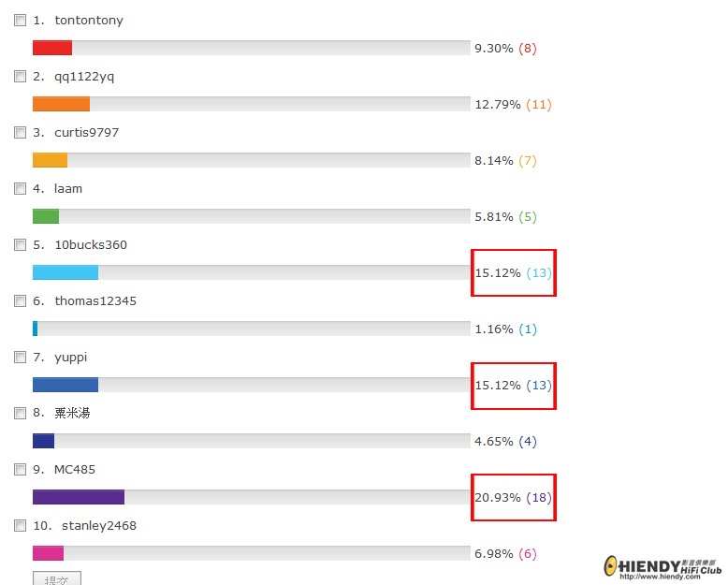Check the box for MC485
The width and height of the screenshot is (728, 585).
tap(20, 470)
